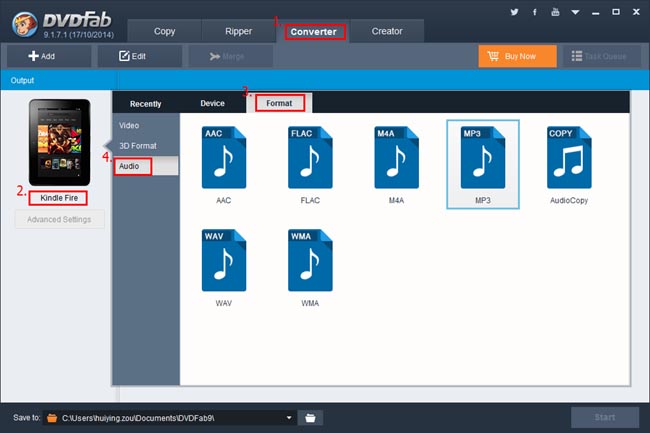Open the Device profile tab
Image resolution: width=650 pixels, height=433 pixels.
(213, 103)
